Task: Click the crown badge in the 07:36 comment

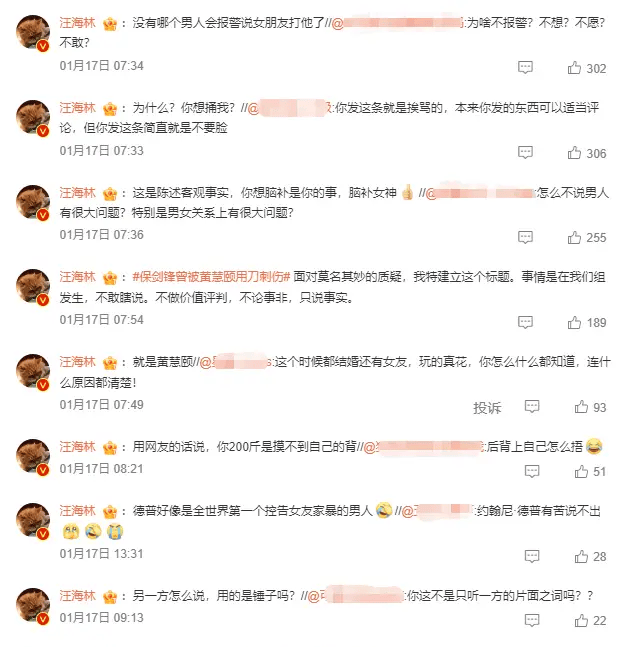Action: point(110,193)
